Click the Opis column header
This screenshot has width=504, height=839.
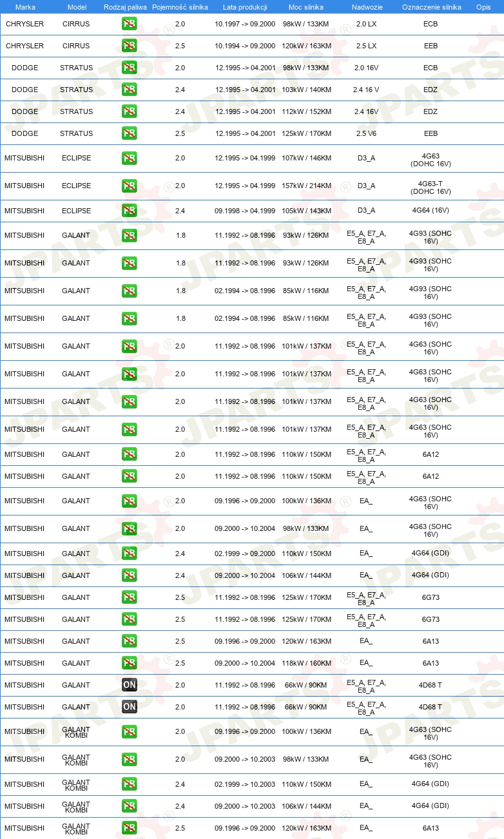pyautogui.click(x=483, y=7)
